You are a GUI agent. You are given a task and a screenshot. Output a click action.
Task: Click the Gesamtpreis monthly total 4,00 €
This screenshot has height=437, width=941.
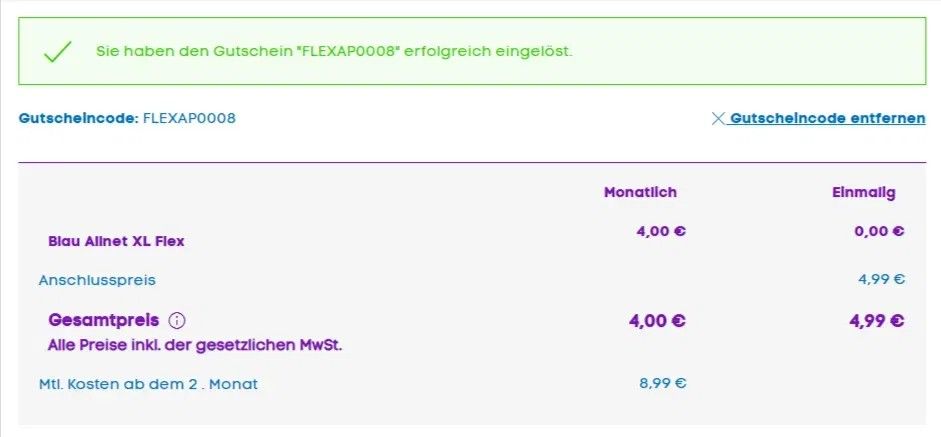tap(657, 321)
